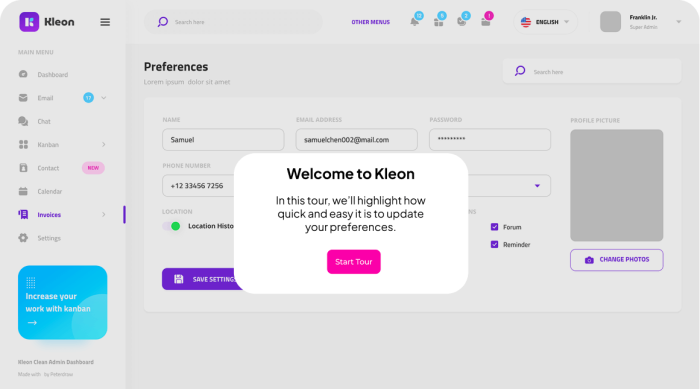Open the English language dropdown
The width and height of the screenshot is (700, 389).
[x=546, y=22]
